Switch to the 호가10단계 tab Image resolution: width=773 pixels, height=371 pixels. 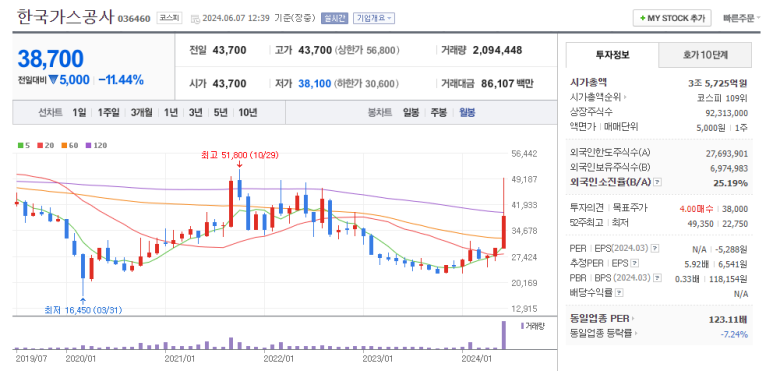(x=705, y=55)
